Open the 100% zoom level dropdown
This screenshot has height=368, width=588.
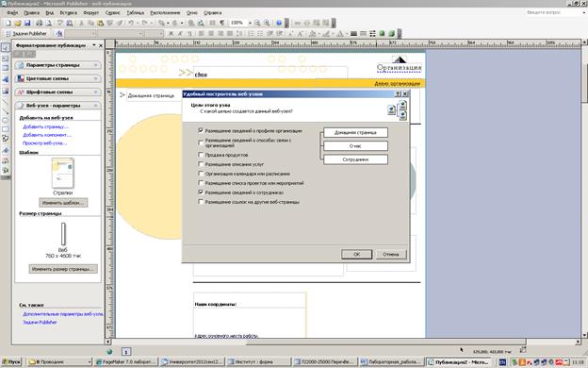coord(250,23)
